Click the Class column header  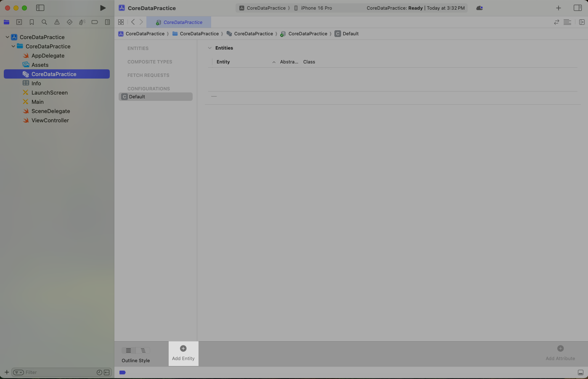click(309, 62)
